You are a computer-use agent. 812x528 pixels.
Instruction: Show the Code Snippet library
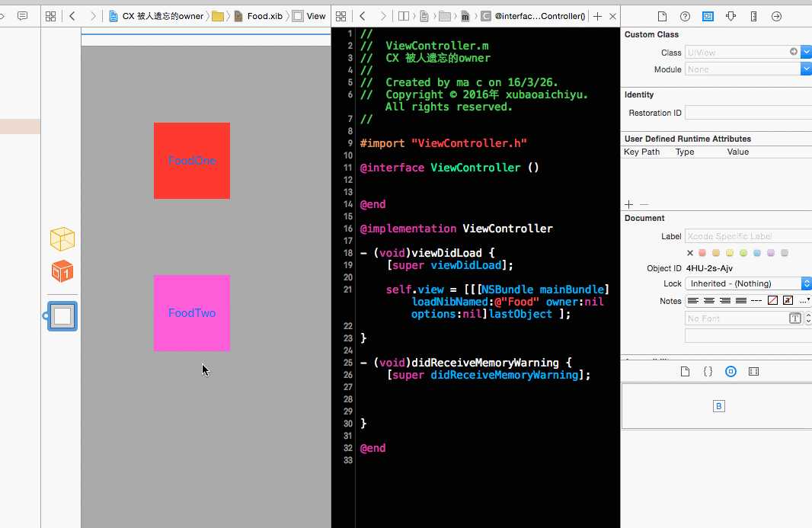708,372
